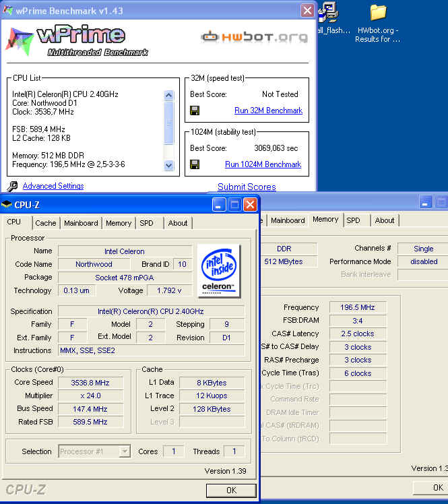
Task: Click the Package field Socket 478 mPGA
Action: click(125, 278)
